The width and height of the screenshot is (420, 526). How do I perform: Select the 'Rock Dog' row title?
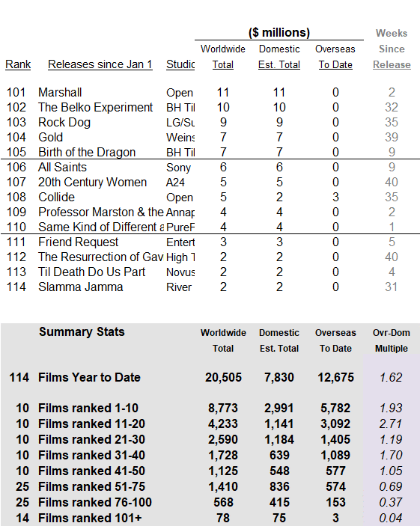64,122
